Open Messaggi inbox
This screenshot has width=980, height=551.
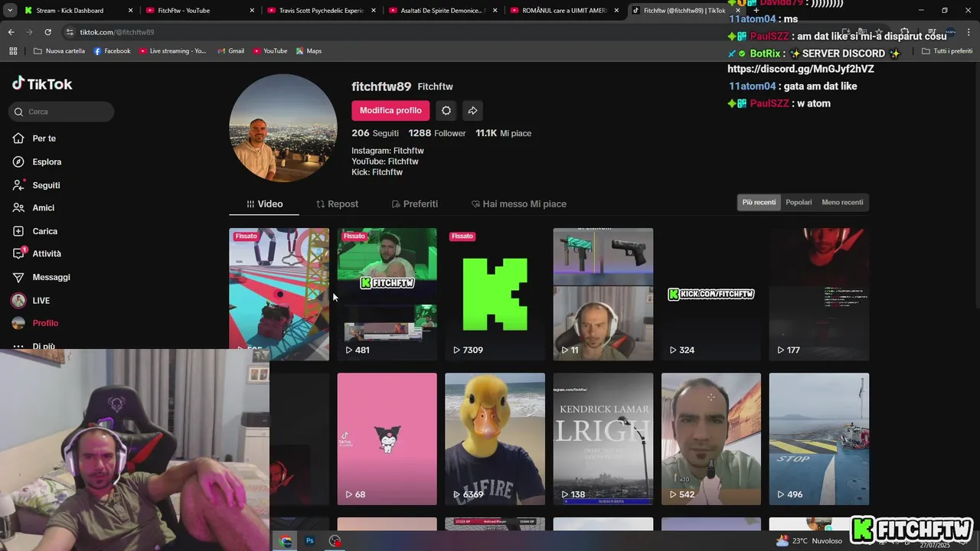[x=41, y=277]
